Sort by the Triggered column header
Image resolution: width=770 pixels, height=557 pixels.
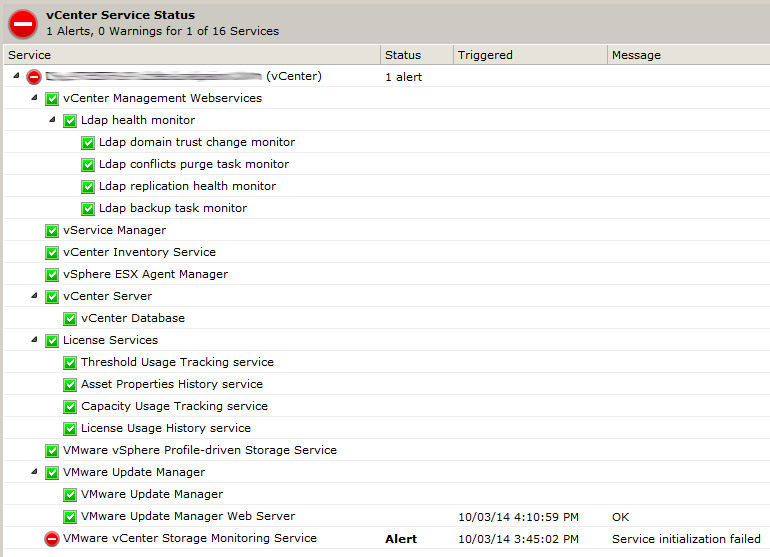coord(530,55)
